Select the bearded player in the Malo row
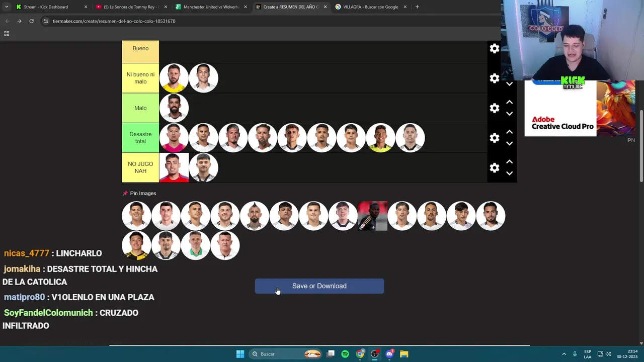Viewport: 644px width, 362px height. (x=174, y=108)
